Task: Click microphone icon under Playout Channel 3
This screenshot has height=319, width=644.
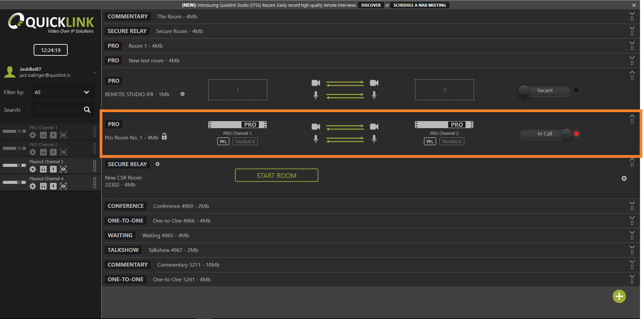Action: pyautogui.click(x=53, y=169)
